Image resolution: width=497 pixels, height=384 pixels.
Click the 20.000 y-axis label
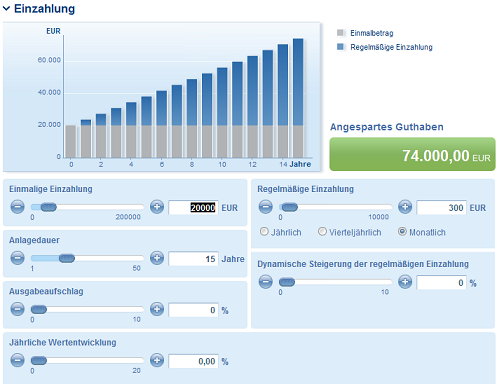[49, 125]
